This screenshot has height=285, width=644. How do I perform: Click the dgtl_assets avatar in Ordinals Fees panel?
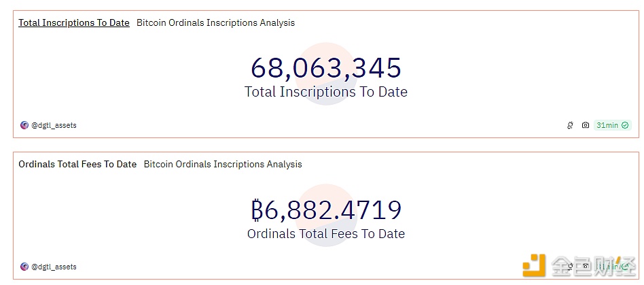tap(24, 267)
